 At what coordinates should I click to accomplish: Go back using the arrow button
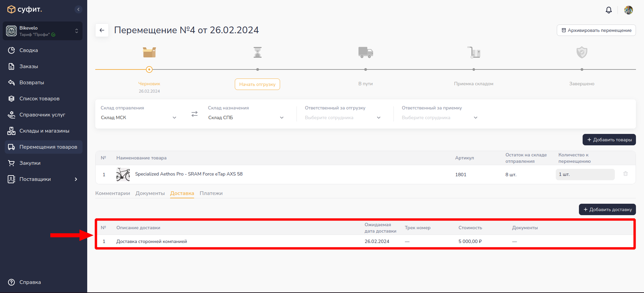102,30
